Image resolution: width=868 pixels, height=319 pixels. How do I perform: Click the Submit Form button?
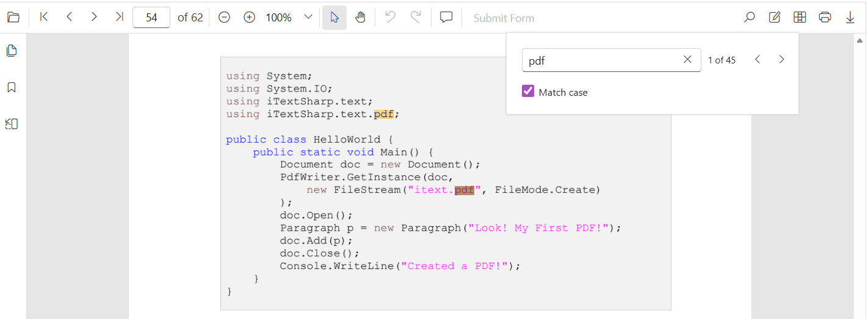pos(504,18)
